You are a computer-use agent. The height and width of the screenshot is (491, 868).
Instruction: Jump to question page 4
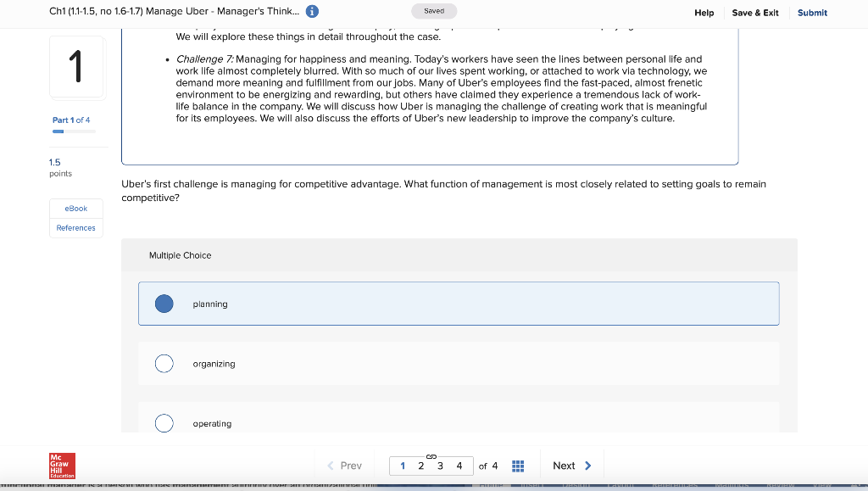point(459,465)
